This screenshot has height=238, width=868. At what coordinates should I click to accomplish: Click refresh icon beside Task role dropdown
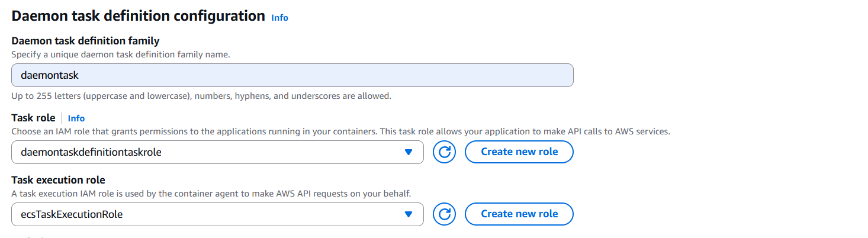(444, 152)
